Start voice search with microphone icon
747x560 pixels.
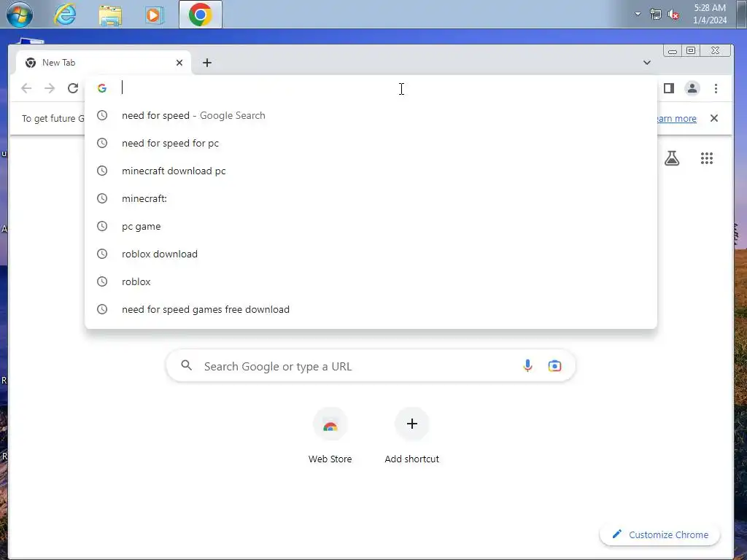pos(527,366)
